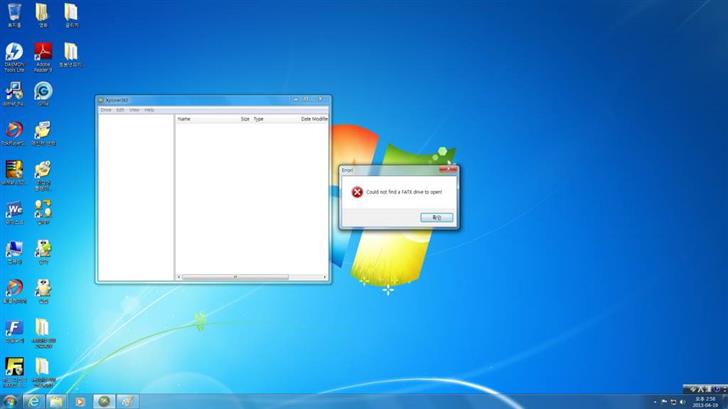Viewport: 728px width, 409px height.
Task: Click the scrollbar right arrow in Xplorer360
Action: tap(325, 277)
